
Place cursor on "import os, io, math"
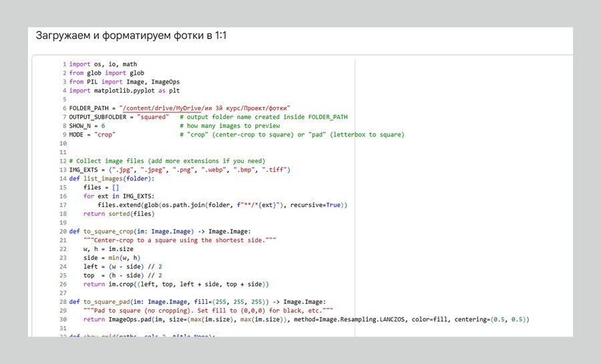(x=103, y=65)
